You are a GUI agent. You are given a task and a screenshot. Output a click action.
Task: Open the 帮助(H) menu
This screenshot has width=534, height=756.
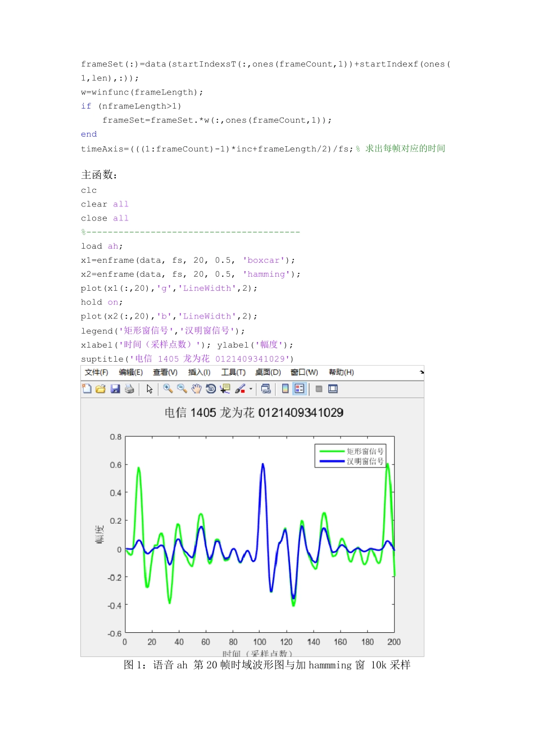(341, 372)
